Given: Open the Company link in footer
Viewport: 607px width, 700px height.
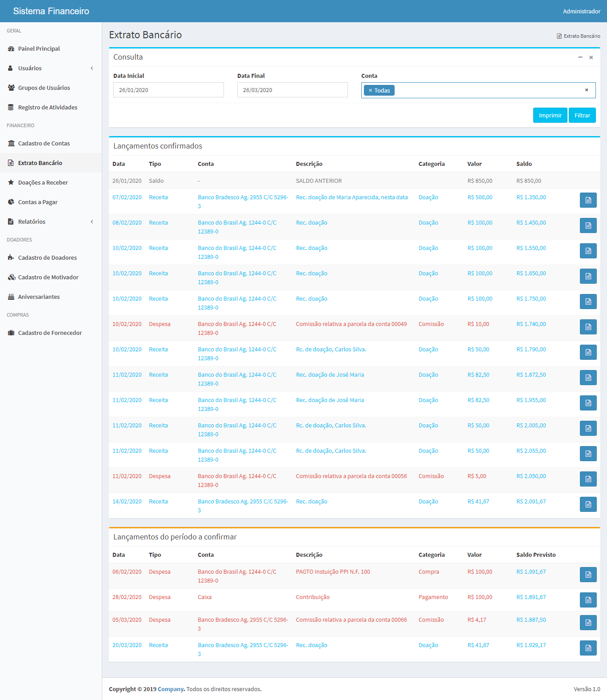Looking at the screenshot, I should 171,689.
